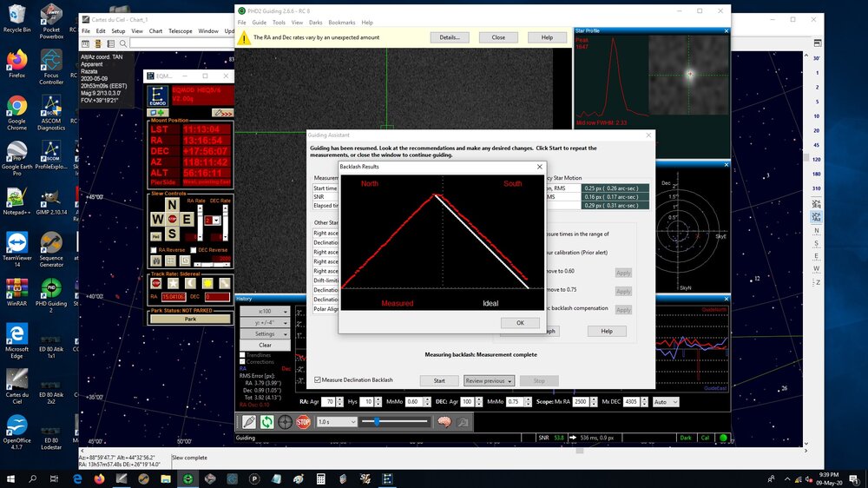Click the Details button in warning bar

(x=450, y=37)
